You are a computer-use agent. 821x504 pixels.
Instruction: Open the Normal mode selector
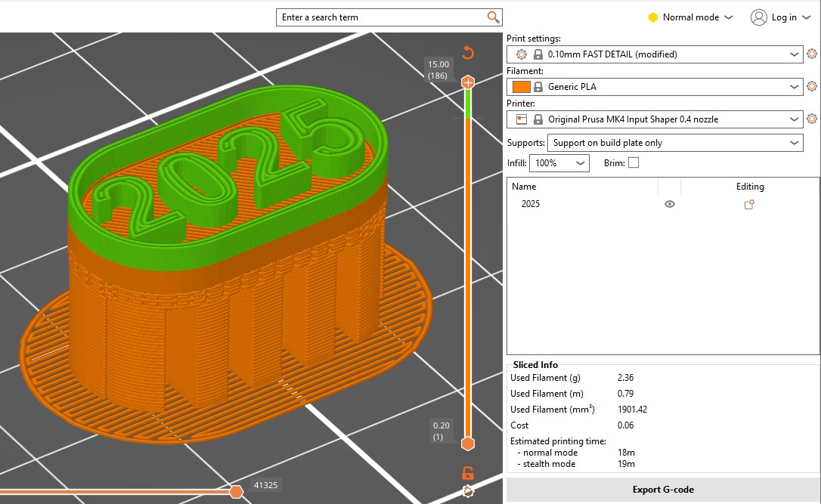pos(690,17)
